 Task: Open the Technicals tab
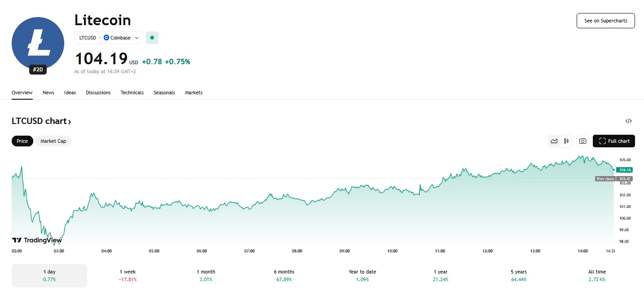click(132, 93)
